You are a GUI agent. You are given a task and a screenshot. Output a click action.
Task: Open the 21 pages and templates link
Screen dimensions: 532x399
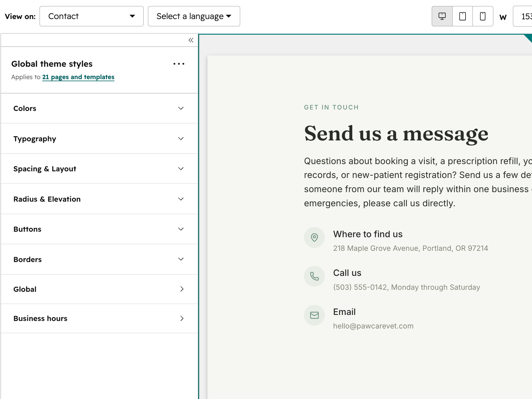click(x=78, y=77)
